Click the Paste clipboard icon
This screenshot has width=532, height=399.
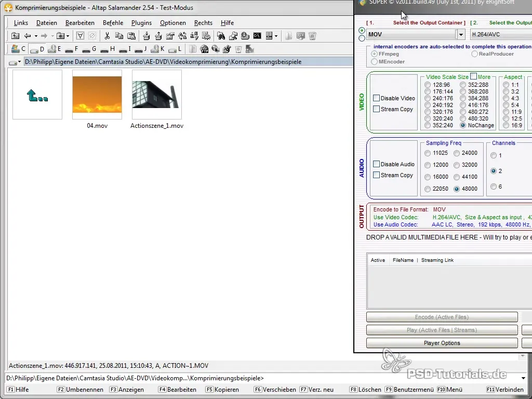(x=131, y=36)
